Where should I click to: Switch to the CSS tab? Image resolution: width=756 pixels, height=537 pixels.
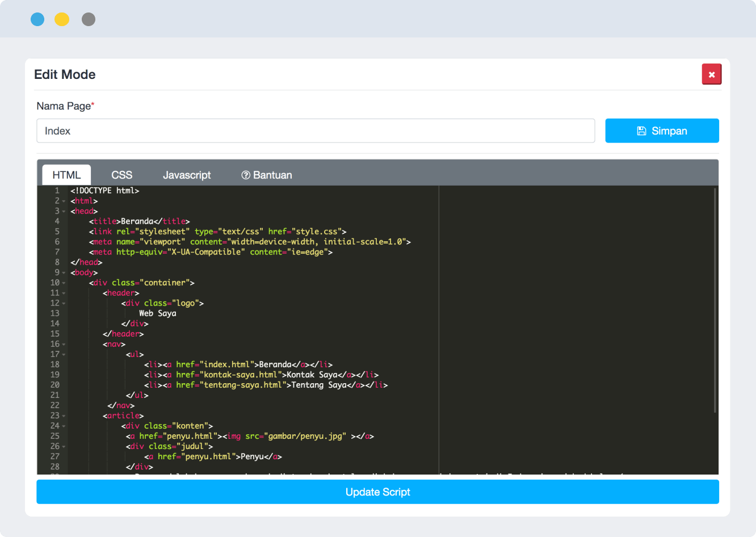point(121,175)
